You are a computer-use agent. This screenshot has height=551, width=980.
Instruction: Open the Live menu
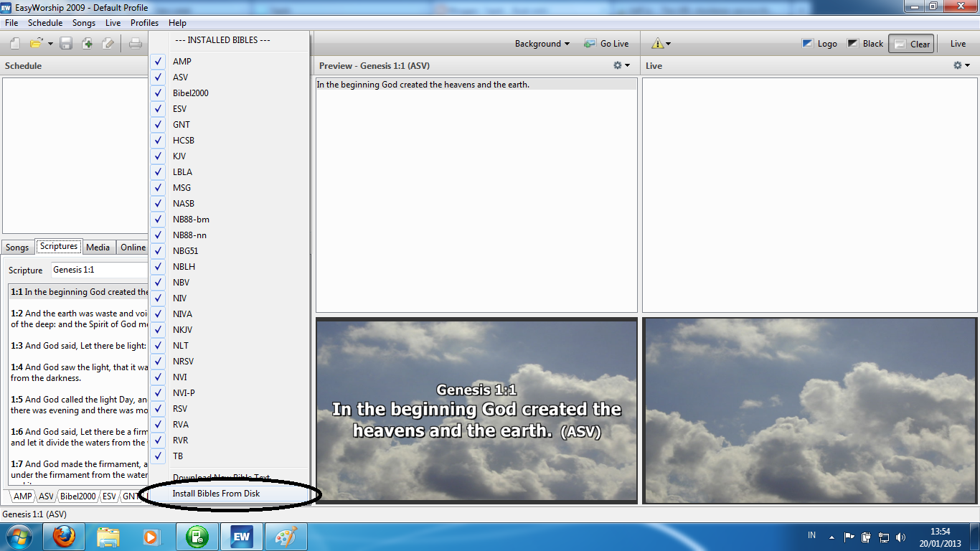coord(113,23)
